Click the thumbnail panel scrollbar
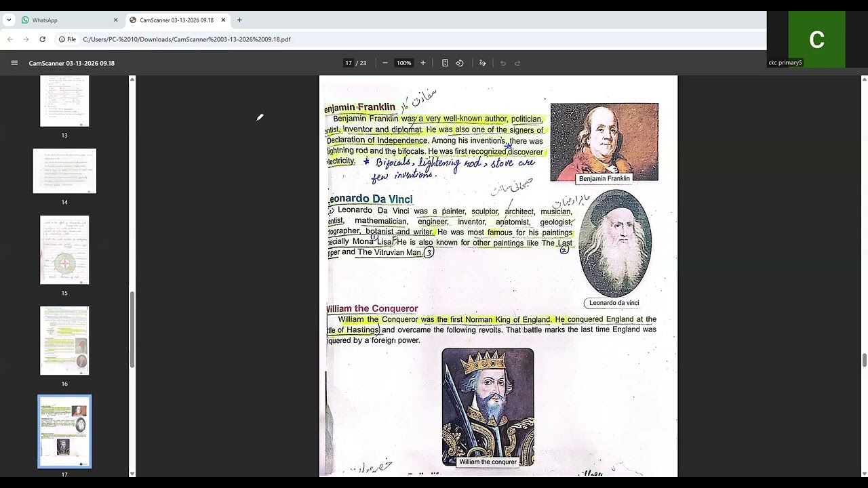868x488 pixels. [132, 329]
